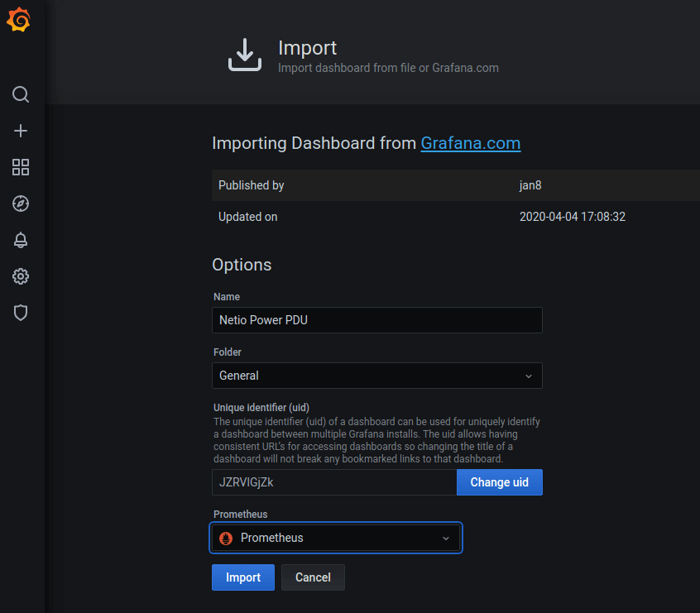Screen dimensions: 700x613
Task: Open the Configuration gear icon
Action: [21, 276]
